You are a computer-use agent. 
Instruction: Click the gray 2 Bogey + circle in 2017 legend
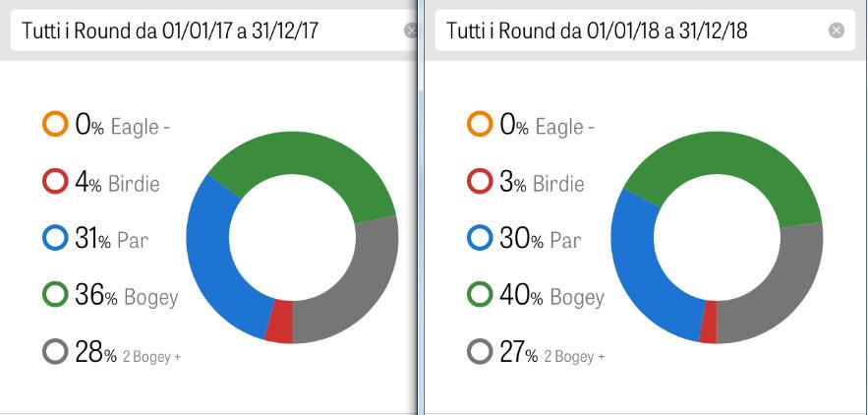56,351
